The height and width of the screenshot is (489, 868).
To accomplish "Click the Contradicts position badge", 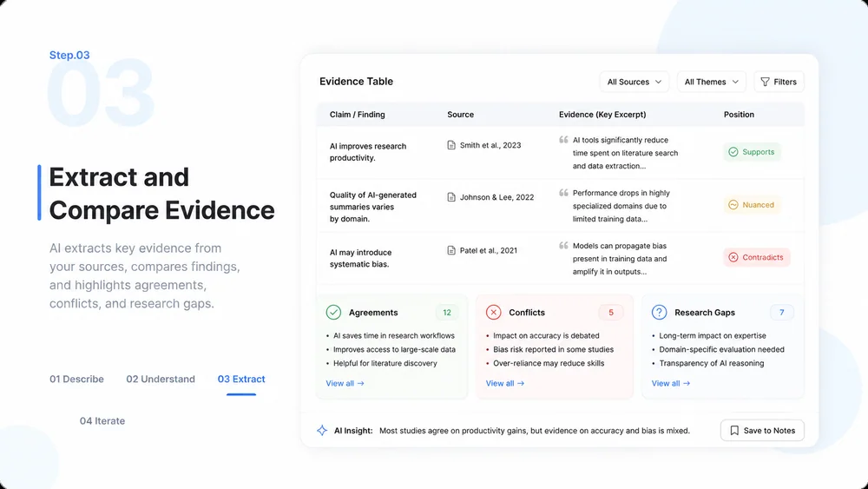I will coord(756,257).
